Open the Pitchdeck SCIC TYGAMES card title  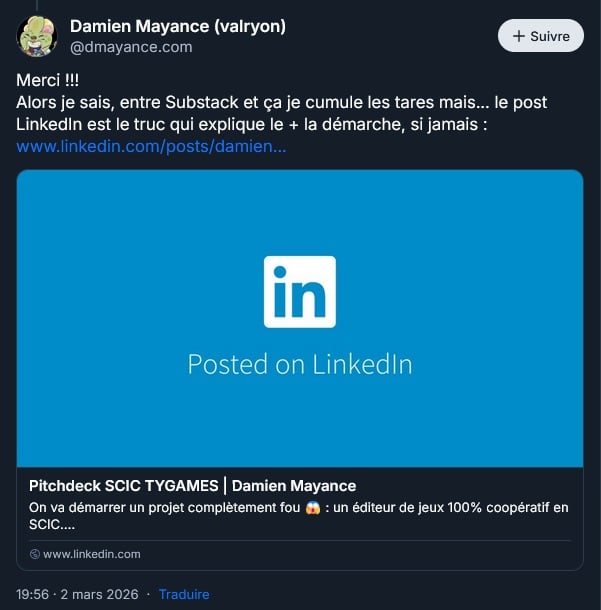click(x=193, y=486)
